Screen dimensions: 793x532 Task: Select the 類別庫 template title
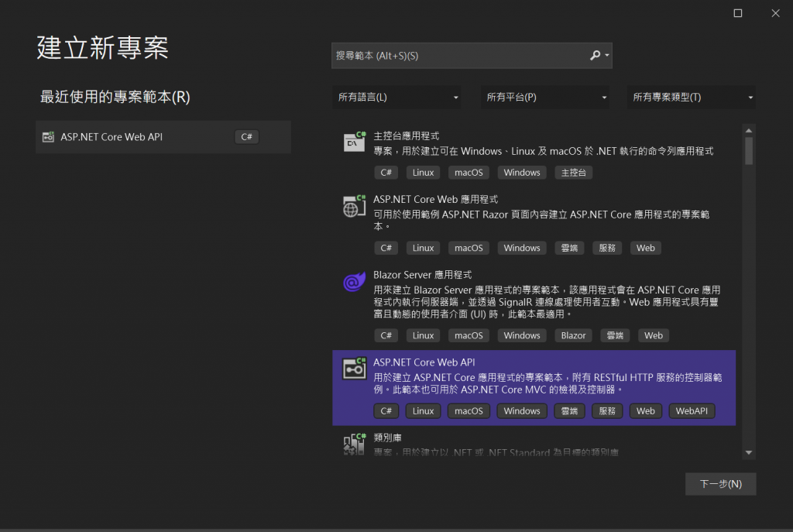coord(387,438)
